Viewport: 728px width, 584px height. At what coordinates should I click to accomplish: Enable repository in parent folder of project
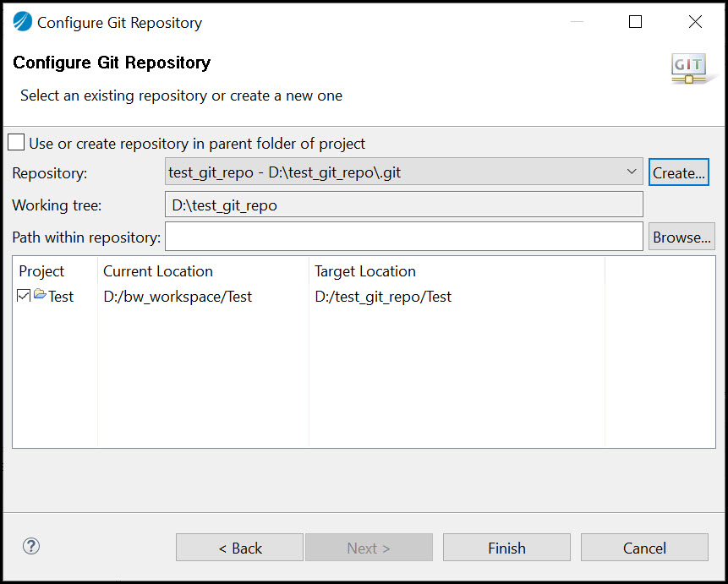14,142
